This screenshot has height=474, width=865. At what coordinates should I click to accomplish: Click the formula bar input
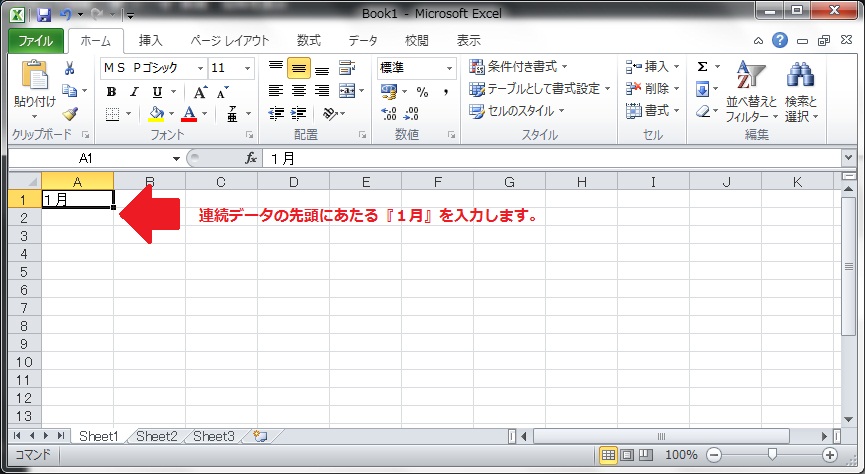(x=553, y=159)
